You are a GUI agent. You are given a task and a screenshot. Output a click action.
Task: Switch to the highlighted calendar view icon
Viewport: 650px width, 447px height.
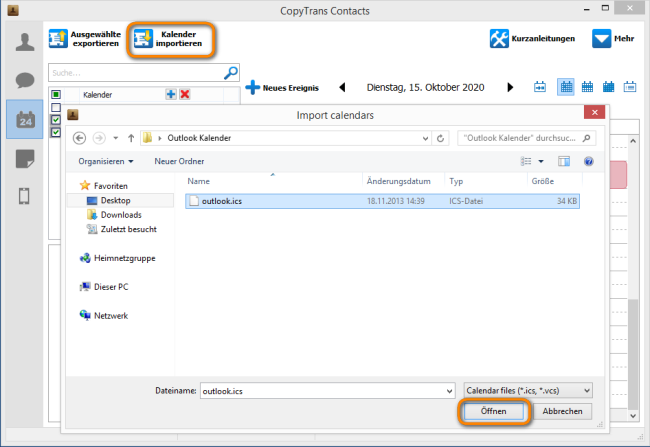click(566, 87)
